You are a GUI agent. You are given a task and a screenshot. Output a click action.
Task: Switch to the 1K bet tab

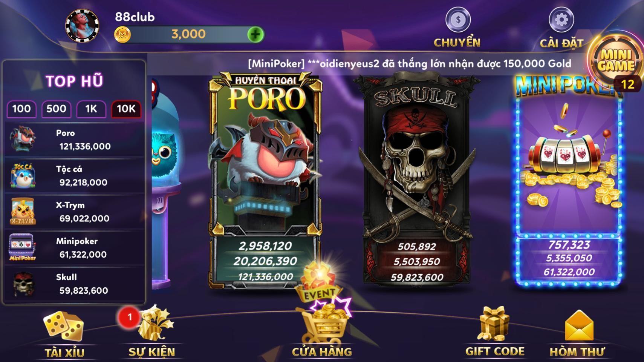click(x=91, y=109)
